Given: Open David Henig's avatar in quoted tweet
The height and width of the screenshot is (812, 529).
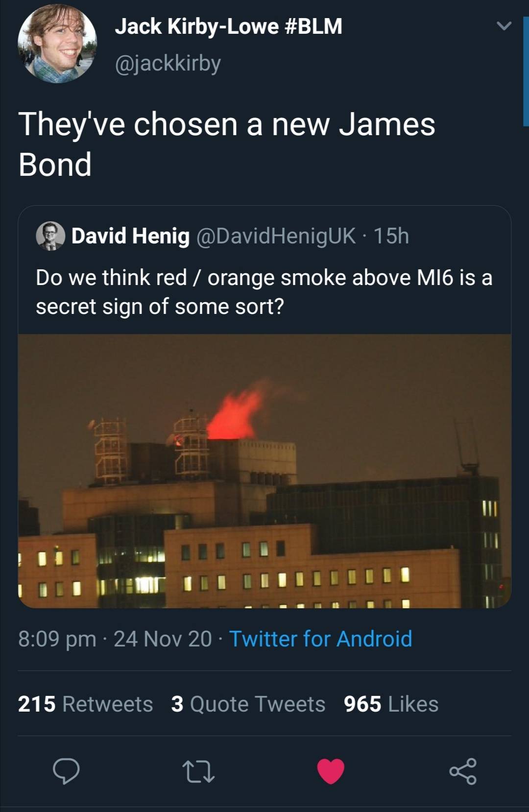Looking at the screenshot, I should click(51, 237).
